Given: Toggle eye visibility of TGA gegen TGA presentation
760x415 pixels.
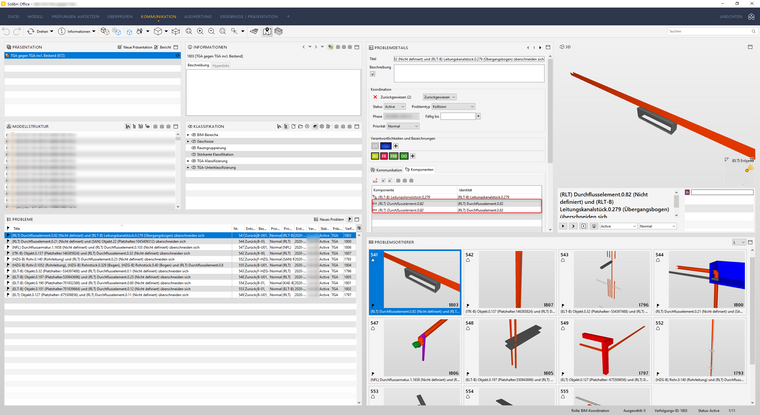Looking at the screenshot, I should (177, 55).
